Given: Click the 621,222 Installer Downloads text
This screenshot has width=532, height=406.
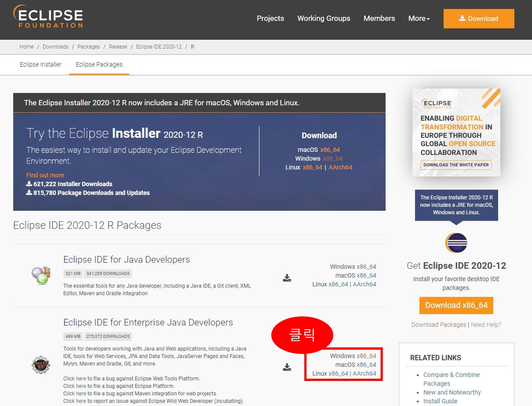Looking at the screenshot, I should click(x=69, y=184).
